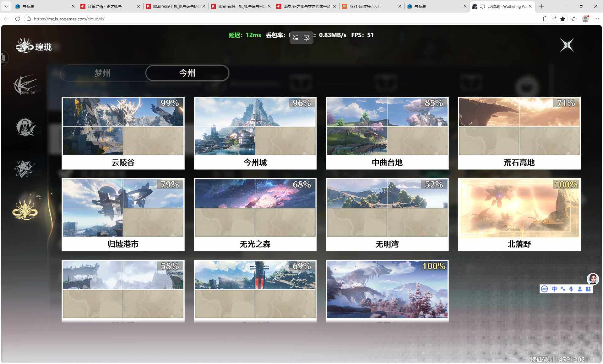Open the 云陵谷 area card
Image resolution: width=603 pixels, height=364 pixels.
coord(123,133)
